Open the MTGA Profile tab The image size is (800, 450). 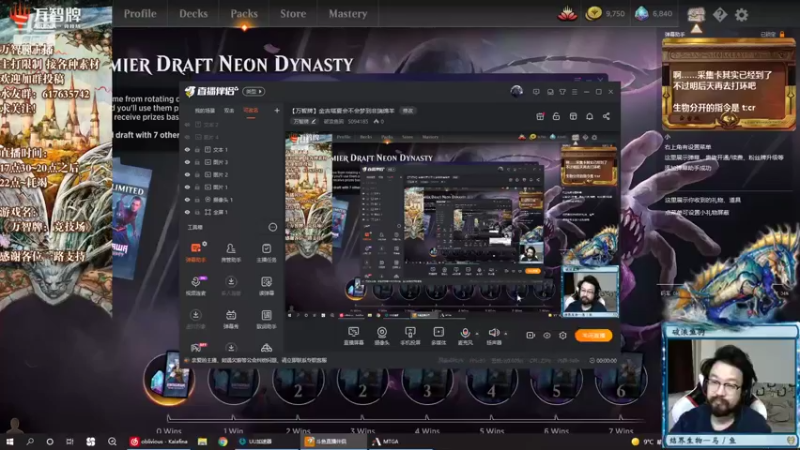coord(140,14)
